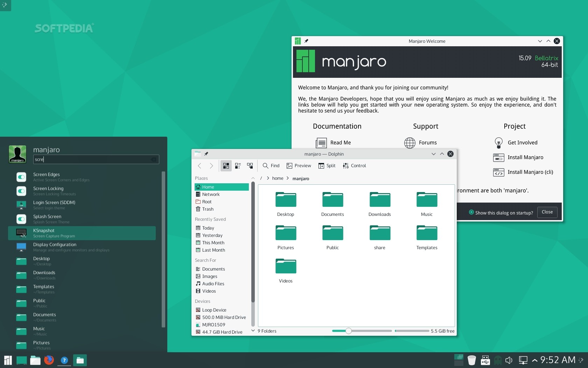Click the breadcrumb arrow after home

(288, 178)
